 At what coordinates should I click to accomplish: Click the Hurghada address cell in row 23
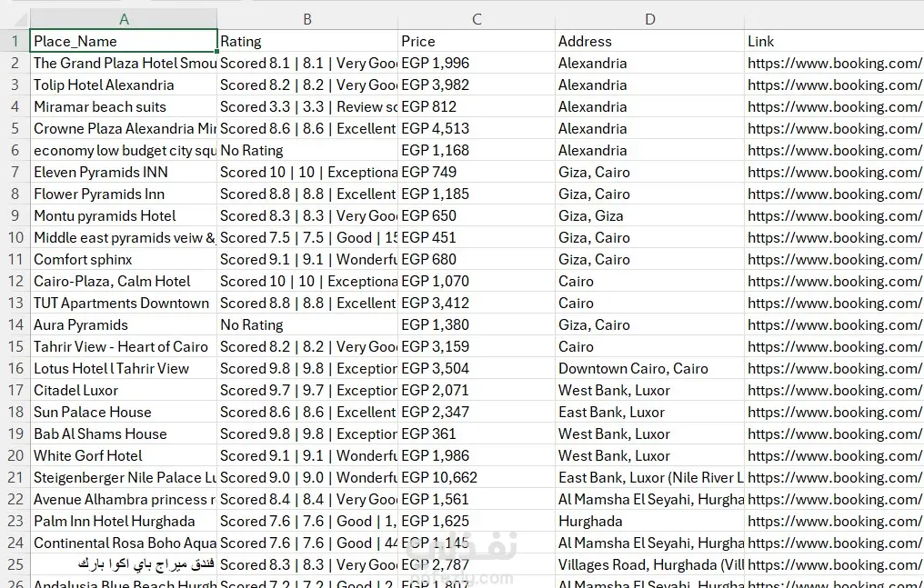(x=650, y=521)
